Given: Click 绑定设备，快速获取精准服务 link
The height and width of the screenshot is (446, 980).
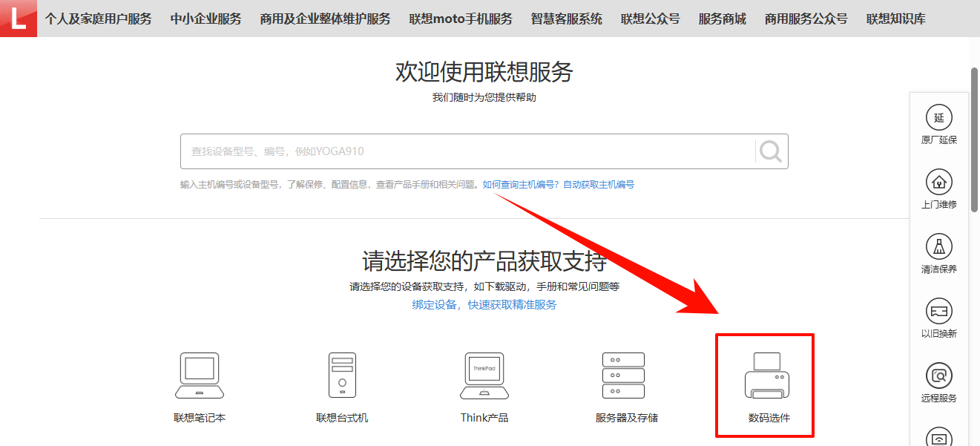Looking at the screenshot, I should click(484, 304).
